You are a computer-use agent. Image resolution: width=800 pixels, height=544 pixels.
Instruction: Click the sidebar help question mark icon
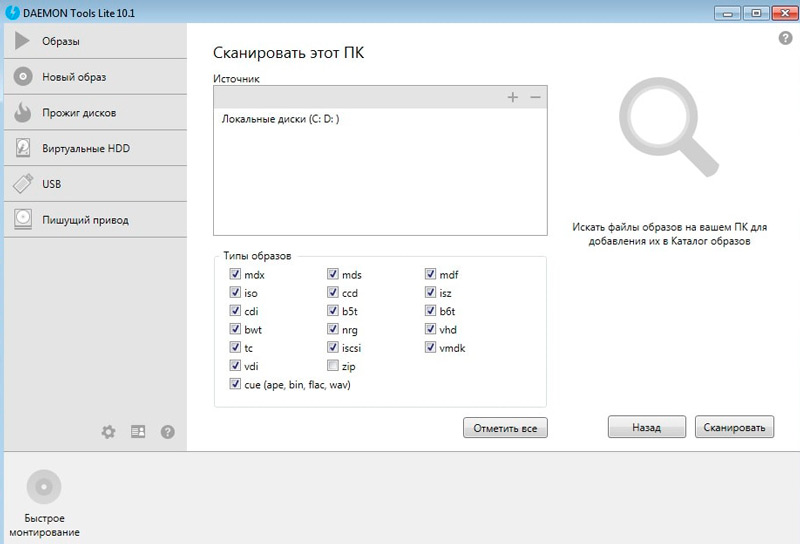click(x=168, y=432)
